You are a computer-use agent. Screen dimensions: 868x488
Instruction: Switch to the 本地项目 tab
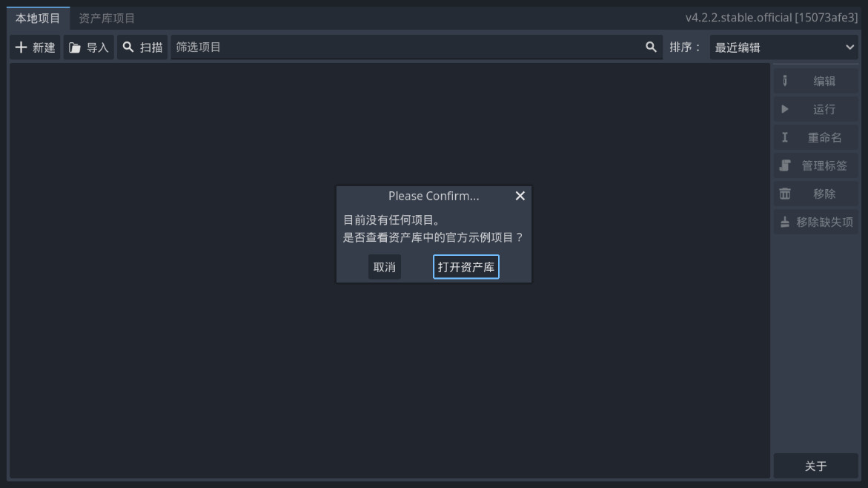[x=38, y=18]
